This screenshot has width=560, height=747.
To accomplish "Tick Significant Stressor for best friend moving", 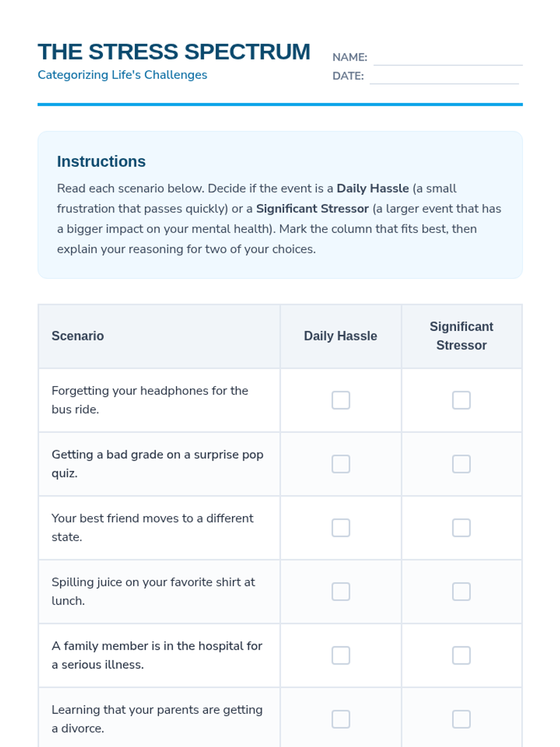I will point(461,528).
